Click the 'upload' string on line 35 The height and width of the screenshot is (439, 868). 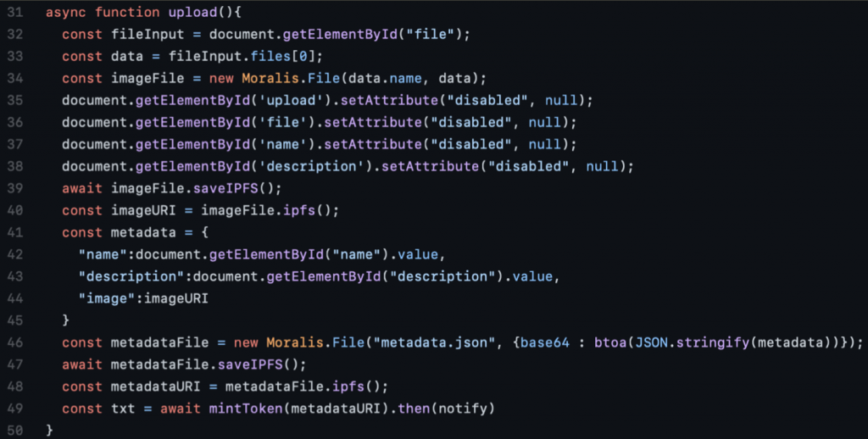[x=291, y=101]
